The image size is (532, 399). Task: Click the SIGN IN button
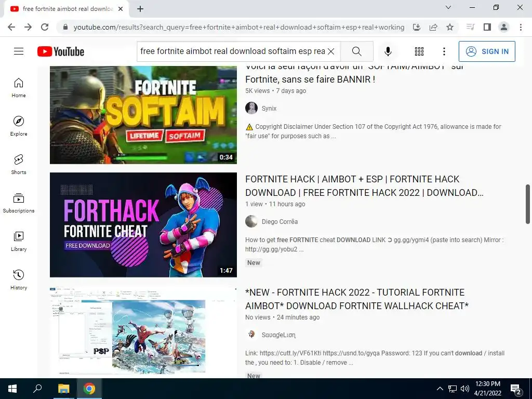tap(487, 51)
